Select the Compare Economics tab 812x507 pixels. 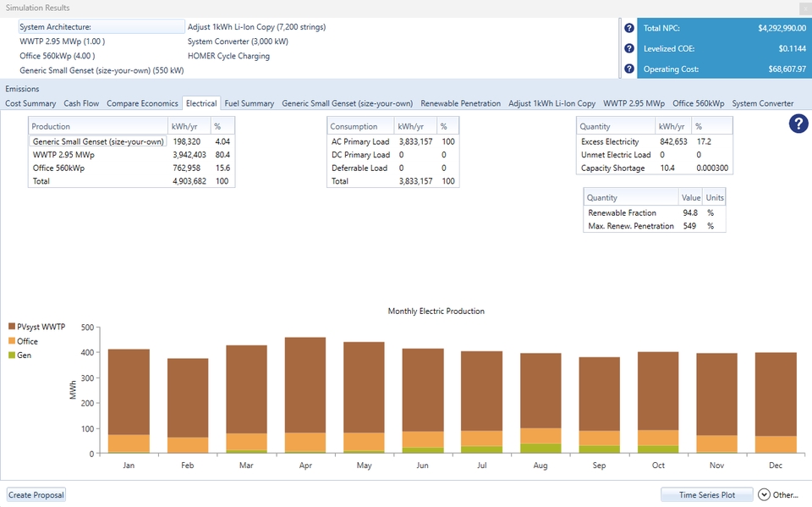142,103
